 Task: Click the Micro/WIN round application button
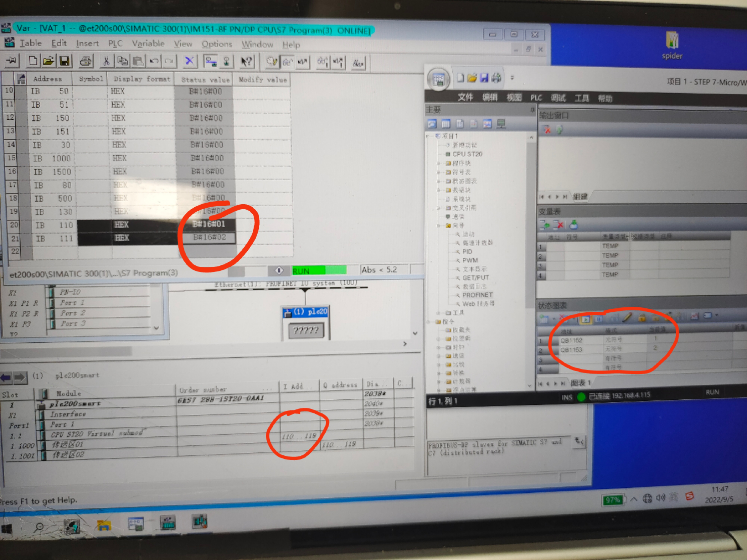coord(438,80)
